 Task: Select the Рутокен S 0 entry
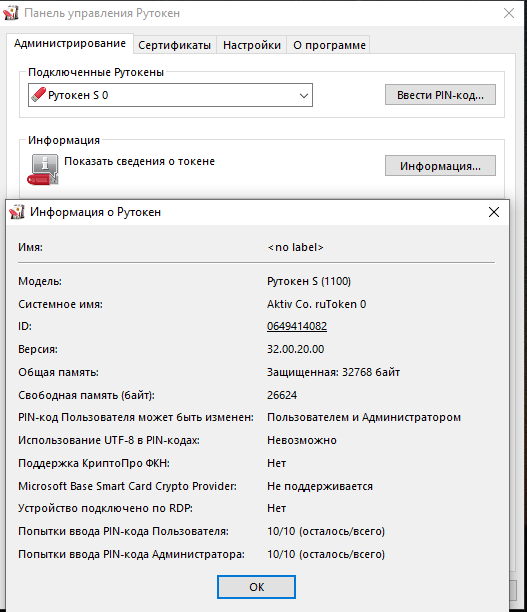coord(170,95)
